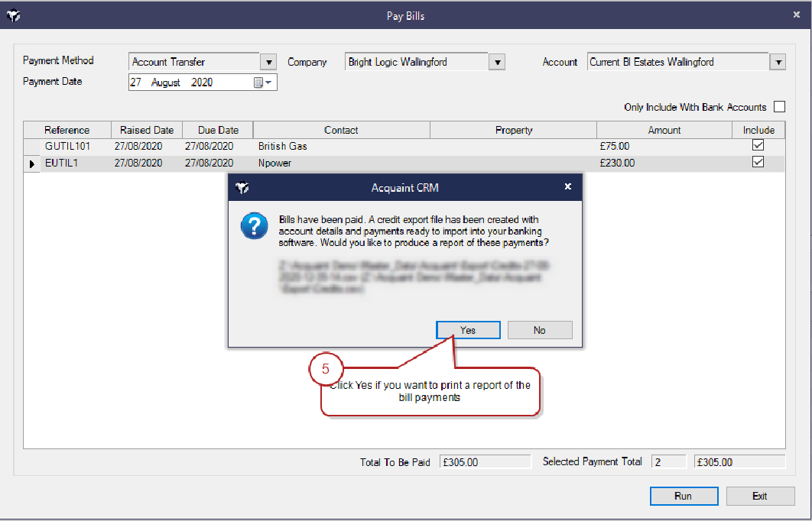The image size is (812, 521).
Task: Click Yes to produce payment report
Action: (x=468, y=330)
